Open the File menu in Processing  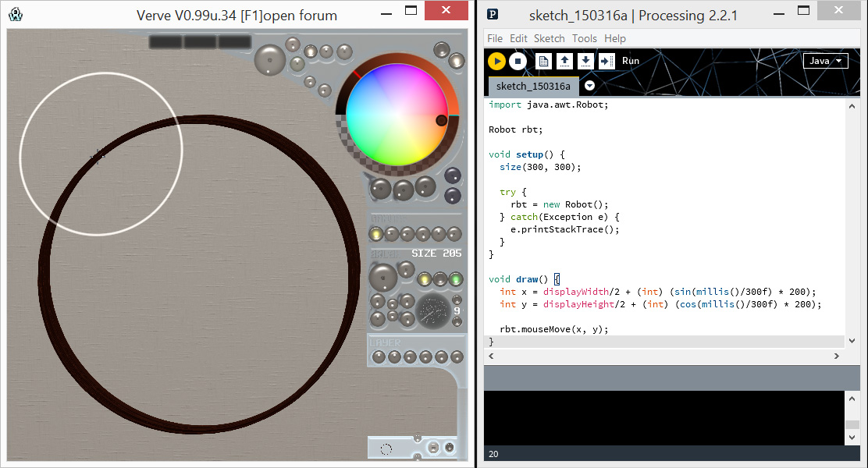pyautogui.click(x=494, y=38)
